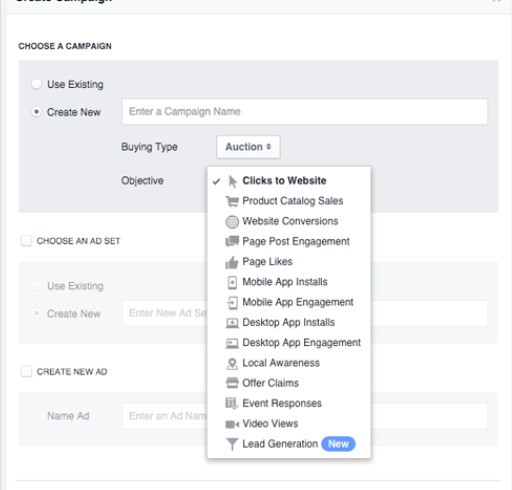Image resolution: width=512 pixels, height=490 pixels.
Task: Click the Product Catalog Sales cart icon
Action: coord(232,201)
